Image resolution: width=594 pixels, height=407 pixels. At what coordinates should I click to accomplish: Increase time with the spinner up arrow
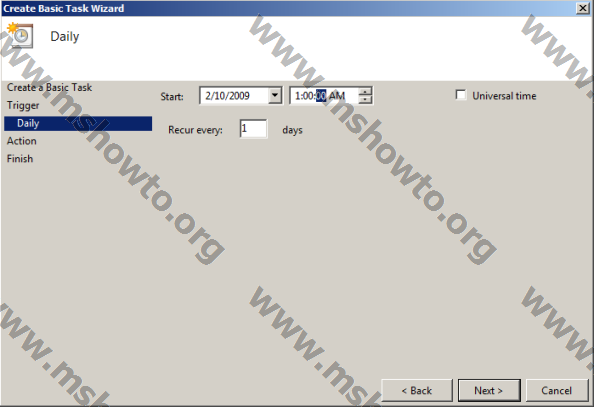tap(365, 91)
